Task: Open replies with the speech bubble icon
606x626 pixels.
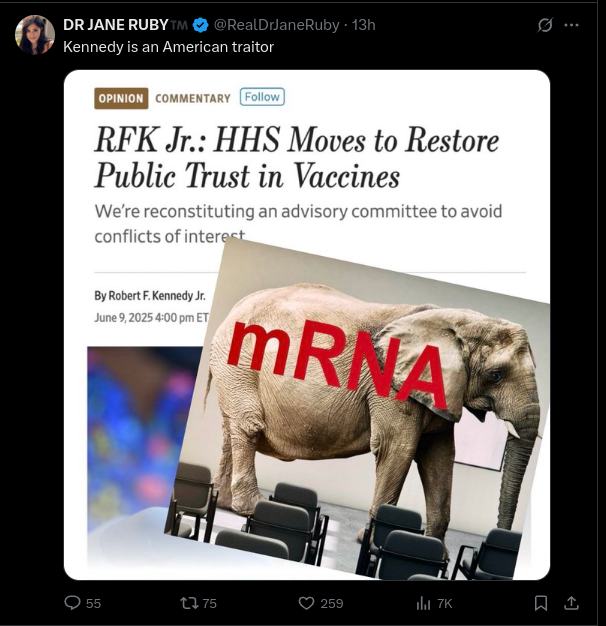Action: point(72,603)
